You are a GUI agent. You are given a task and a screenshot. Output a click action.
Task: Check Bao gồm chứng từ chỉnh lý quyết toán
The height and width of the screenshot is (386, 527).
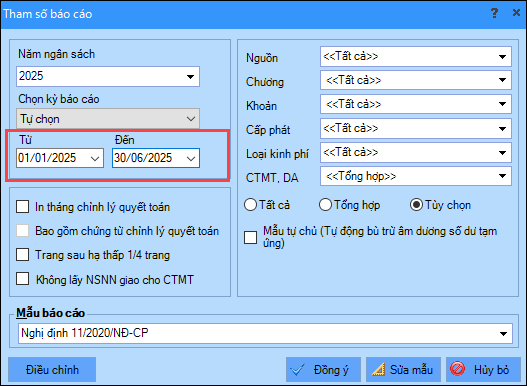(x=23, y=231)
